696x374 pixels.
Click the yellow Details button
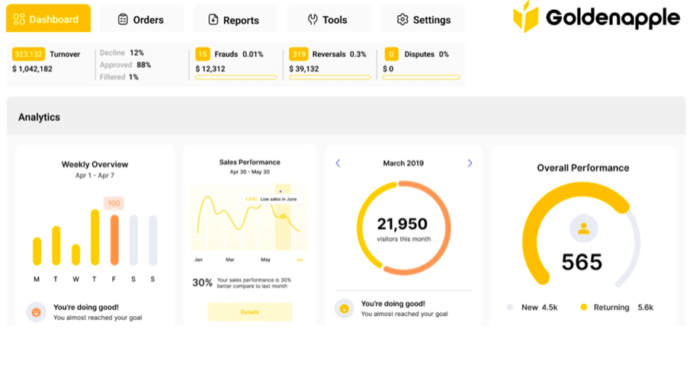(x=250, y=312)
